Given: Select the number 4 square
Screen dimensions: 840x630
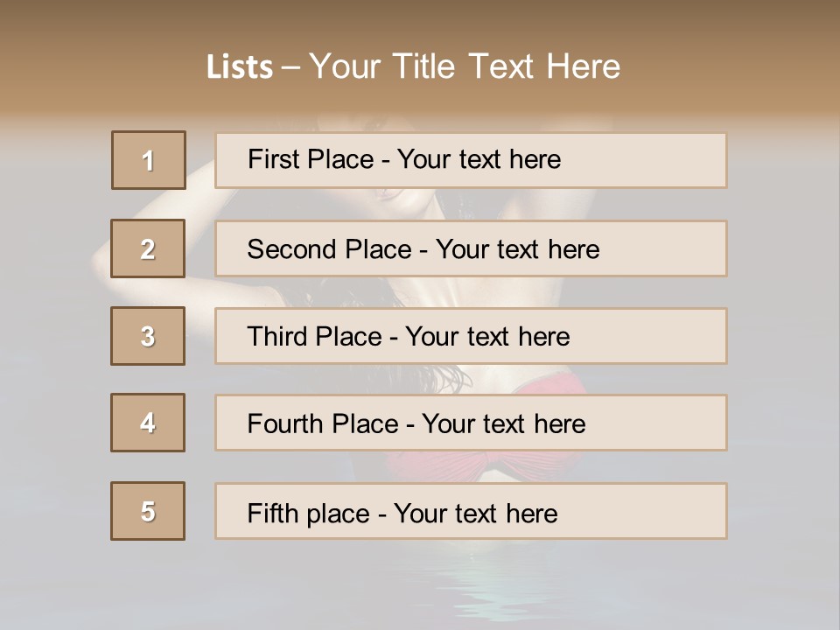Looking at the screenshot, I should [148, 423].
